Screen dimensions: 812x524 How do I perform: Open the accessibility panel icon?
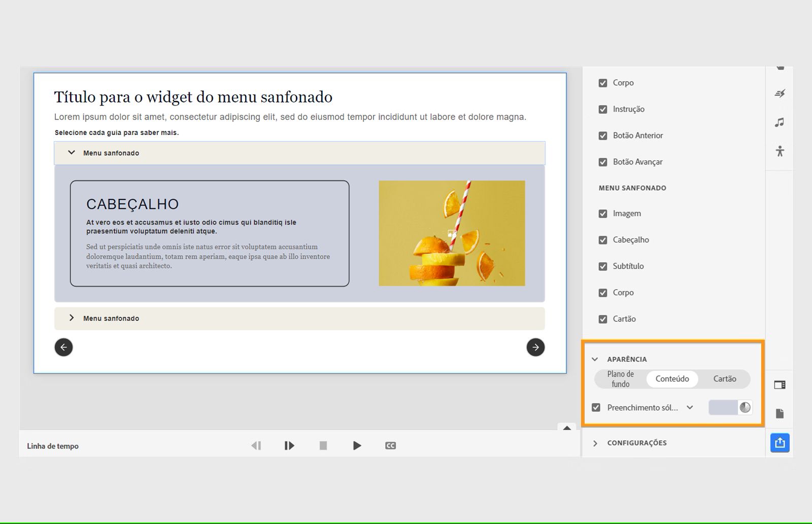780,151
